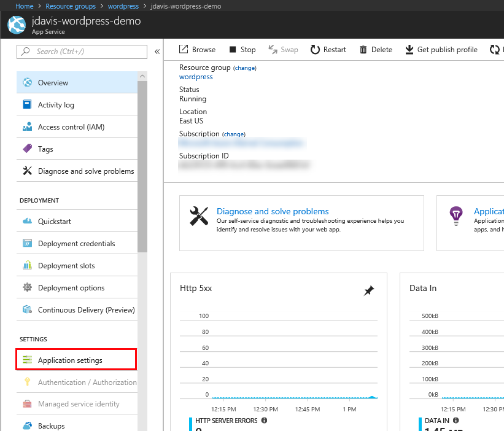
Task: Click the refresh icon after Get publish profile
Action: tap(494, 50)
